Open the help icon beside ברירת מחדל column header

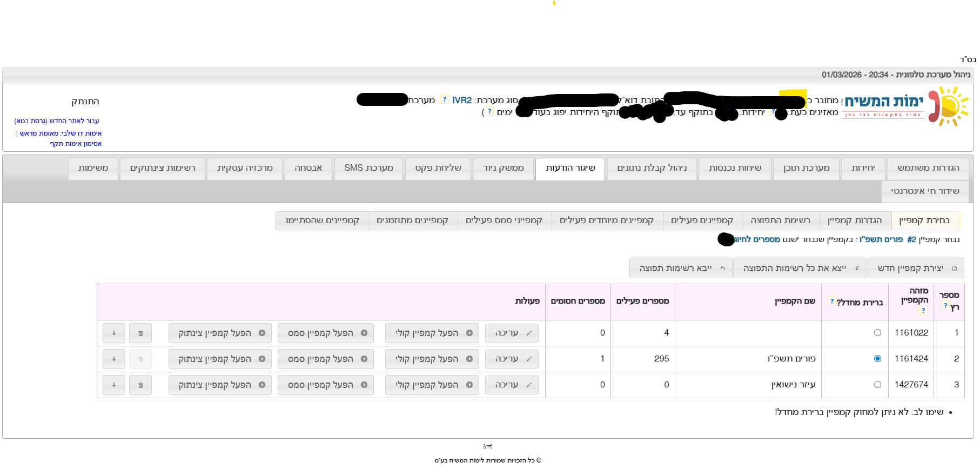(x=832, y=301)
